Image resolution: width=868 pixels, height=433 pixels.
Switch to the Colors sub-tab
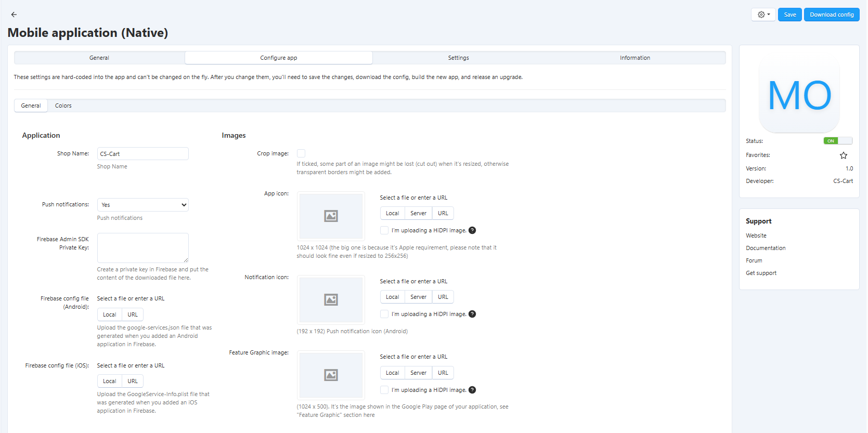(x=63, y=106)
